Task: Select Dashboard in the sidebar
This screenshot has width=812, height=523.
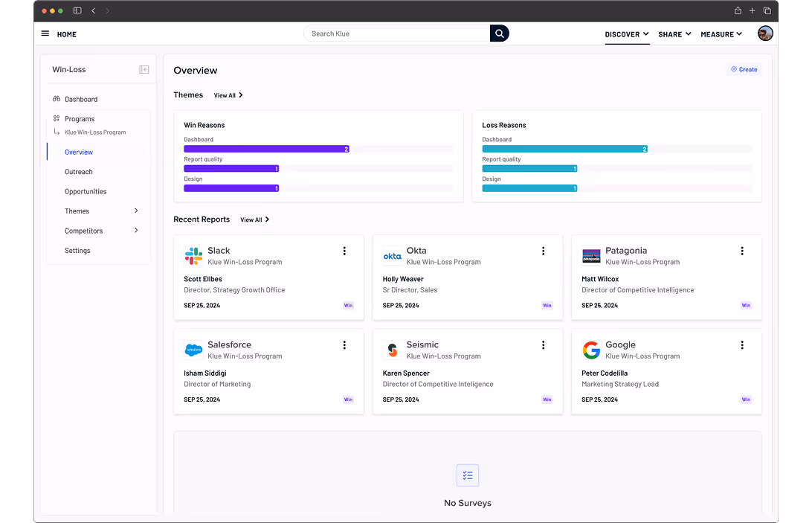Action: (81, 99)
